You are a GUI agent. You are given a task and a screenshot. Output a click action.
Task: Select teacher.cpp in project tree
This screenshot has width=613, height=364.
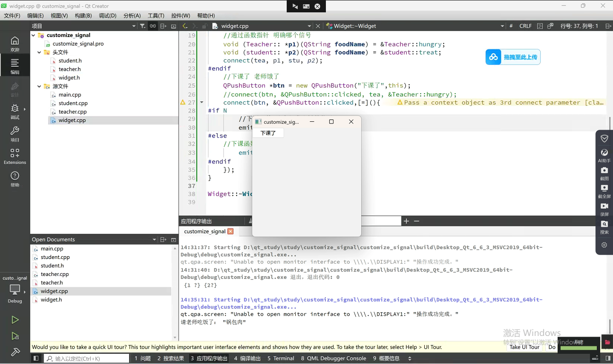click(x=72, y=112)
